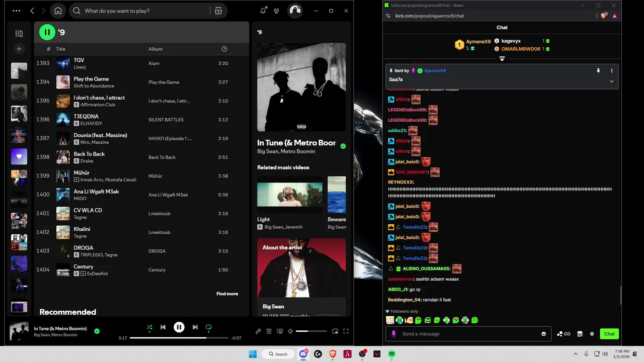Create a playlist with the plus icon
This screenshot has height=362, width=644.
pos(19,49)
